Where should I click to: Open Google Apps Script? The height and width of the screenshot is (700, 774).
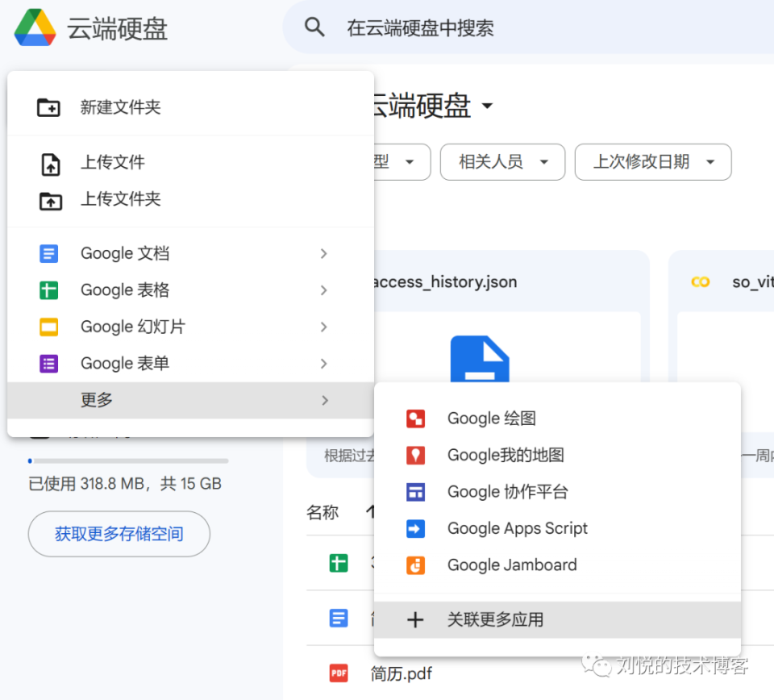pyautogui.click(x=517, y=528)
